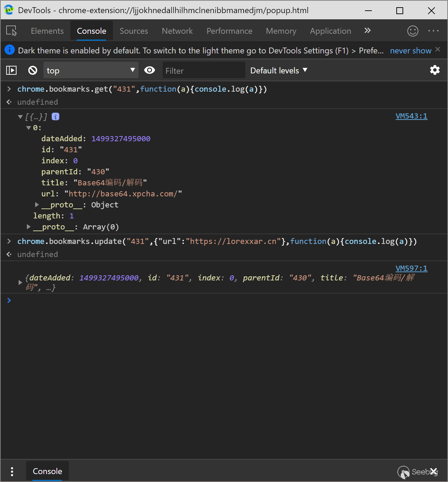Click the live expression eye icon
The image size is (448, 482).
pyautogui.click(x=150, y=70)
